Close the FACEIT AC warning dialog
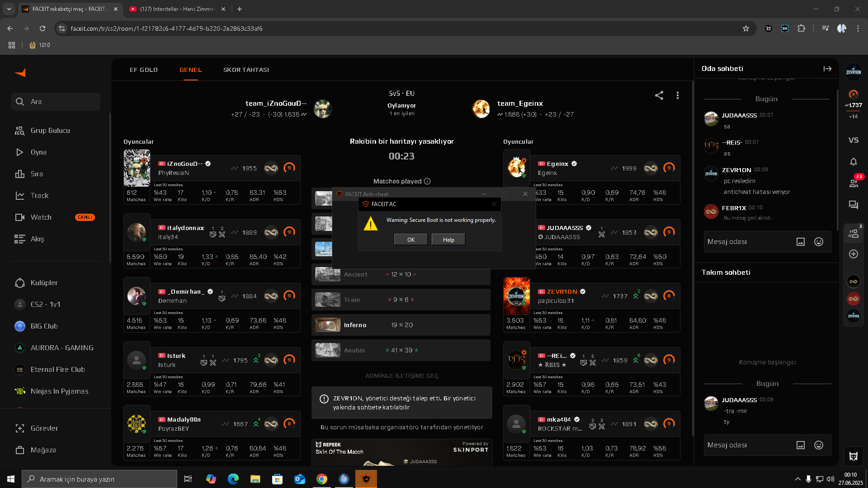The width and height of the screenshot is (868, 488). tap(494, 204)
